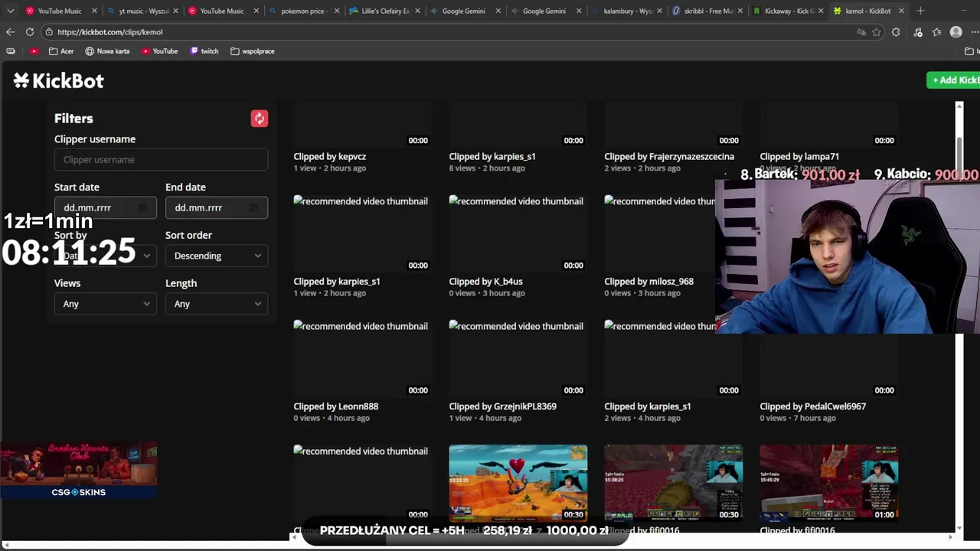Click the green Add KickBot button
Image resolution: width=980 pixels, height=551 pixels.
pyautogui.click(x=953, y=80)
